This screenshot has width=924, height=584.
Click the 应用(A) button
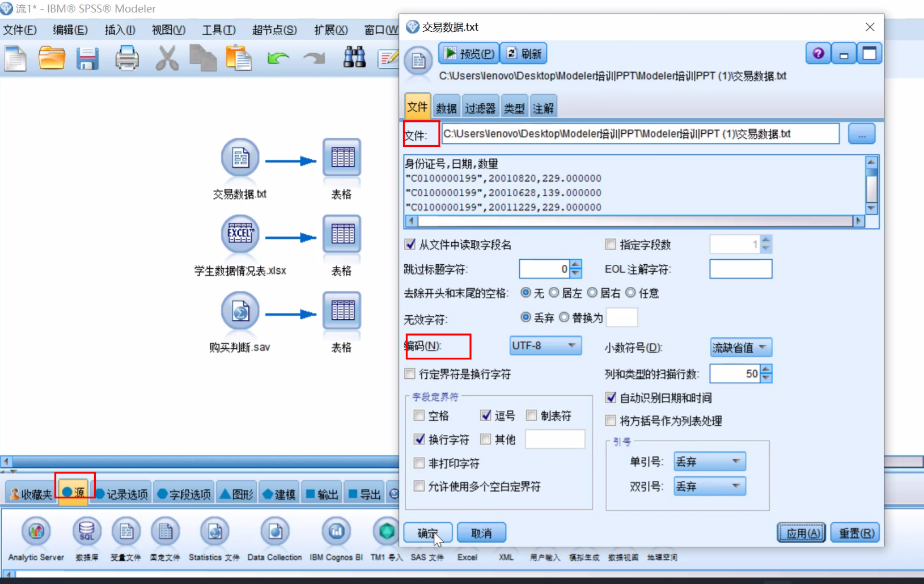pos(801,533)
